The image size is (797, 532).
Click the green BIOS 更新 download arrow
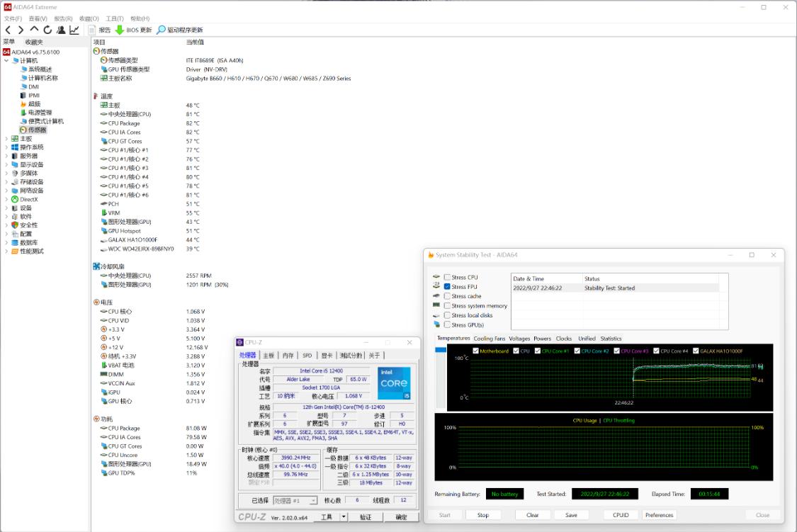click(x=120, y=30)
